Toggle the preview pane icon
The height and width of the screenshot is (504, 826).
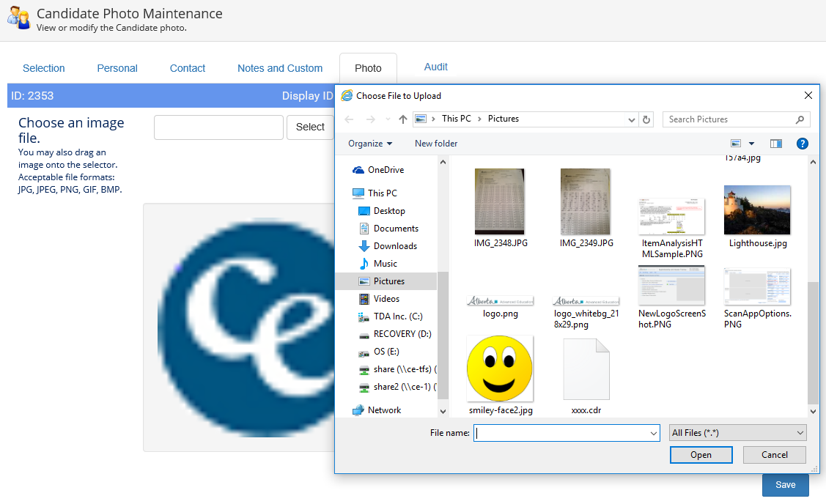(x=776, y=144)
